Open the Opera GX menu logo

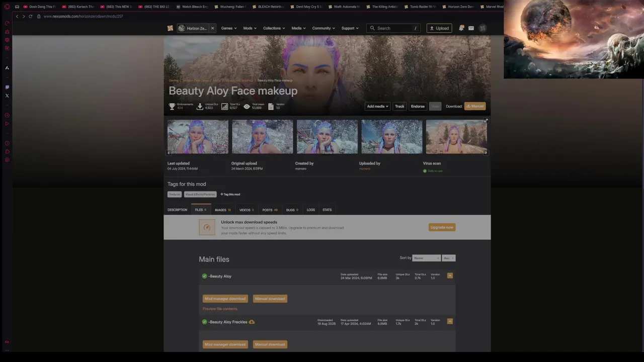pos(7,7)
